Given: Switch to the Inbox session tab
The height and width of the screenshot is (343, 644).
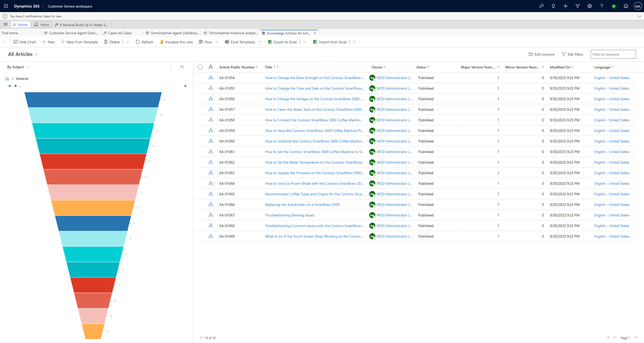Looking at the screenshot, I should coord(42,25).
